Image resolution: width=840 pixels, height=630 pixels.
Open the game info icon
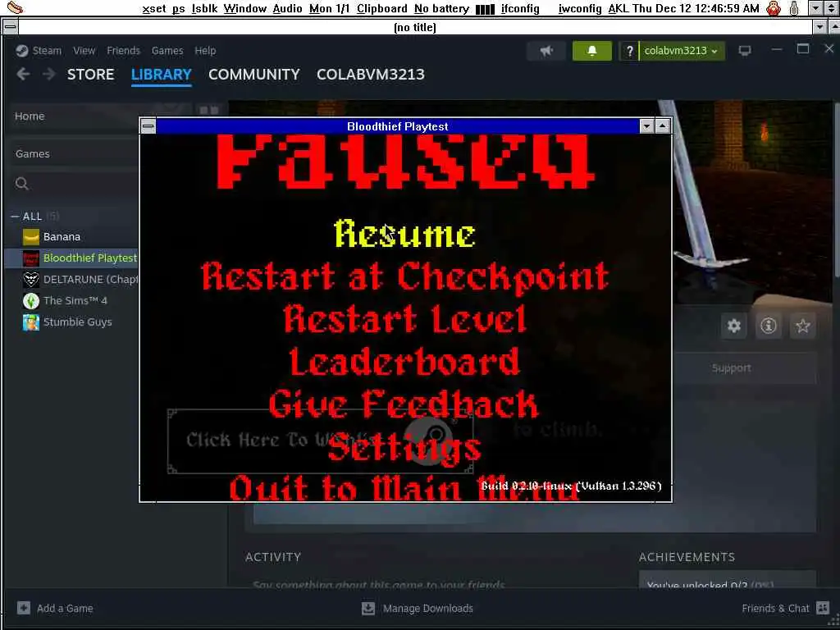click(x=768, y=326)
